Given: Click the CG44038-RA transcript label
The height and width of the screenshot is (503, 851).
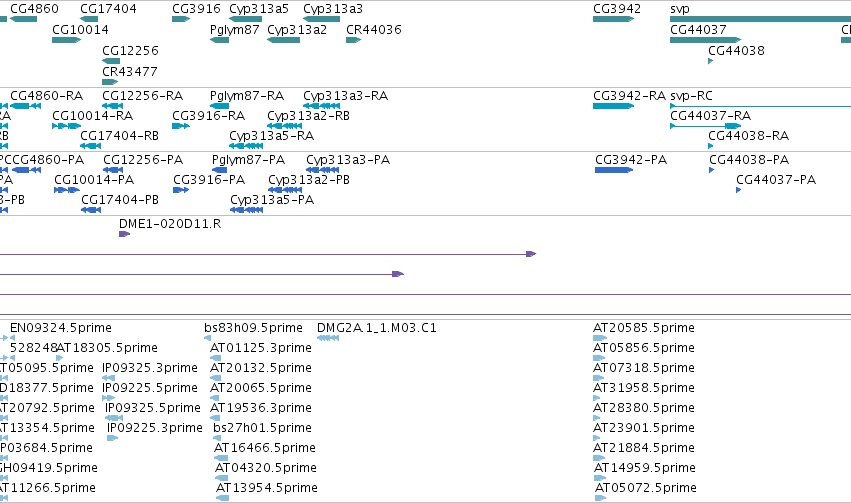Looking at the screenshot, I should [x=748, y=136].
